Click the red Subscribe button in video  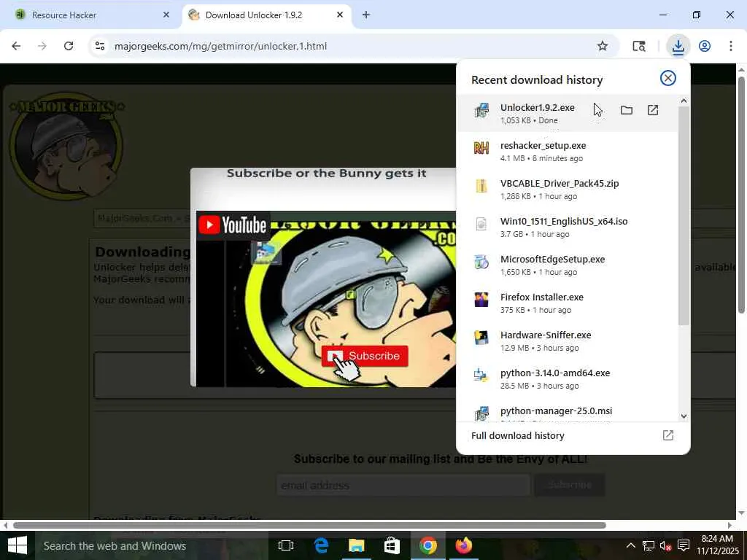[x=365, y=356]
